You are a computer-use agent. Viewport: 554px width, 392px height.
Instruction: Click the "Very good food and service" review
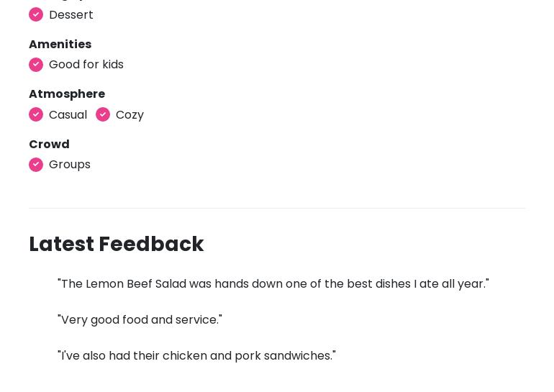[140, 320]
